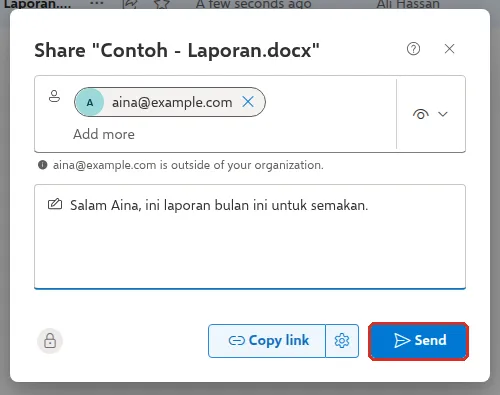Click the Copy link button
Viewport: 500px width, 395px height.
click(x=267, y=341)
